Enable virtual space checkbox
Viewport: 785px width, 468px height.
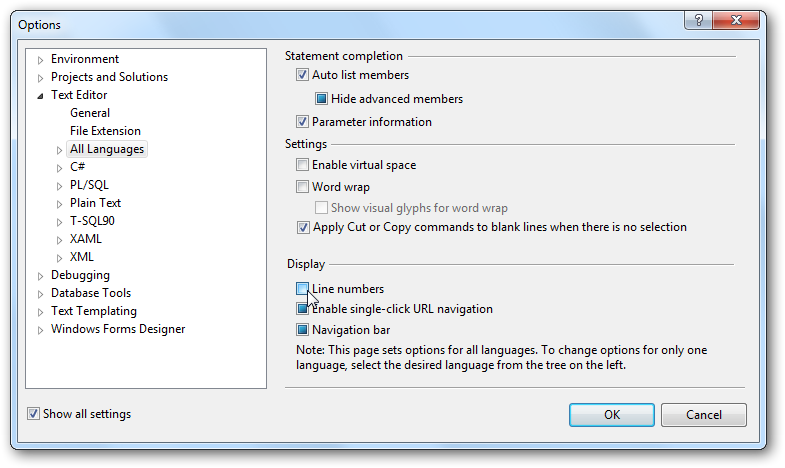pos(303,165)
